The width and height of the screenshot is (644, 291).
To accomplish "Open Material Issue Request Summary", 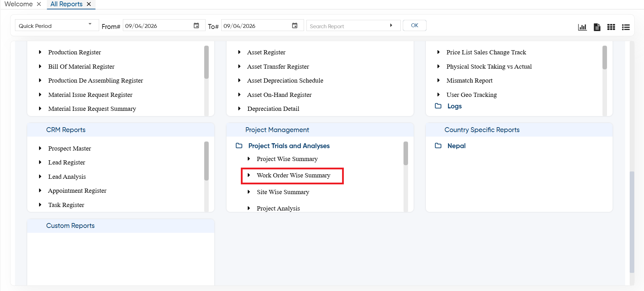I will [x=92, y=109].
